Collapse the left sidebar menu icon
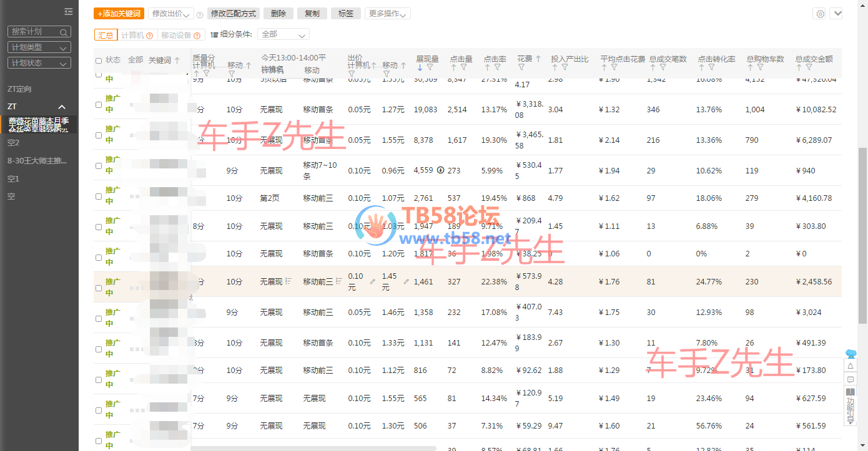 click(68, 12)
